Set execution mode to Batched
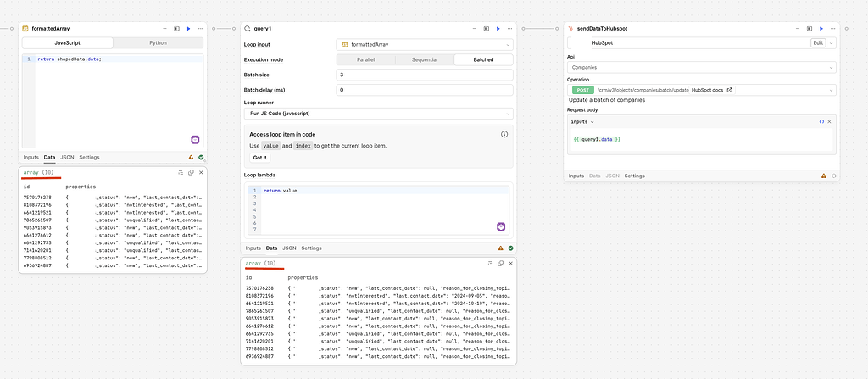Viewport: 868px width, 379px height. pyautogui.click(x=483, y=60)
